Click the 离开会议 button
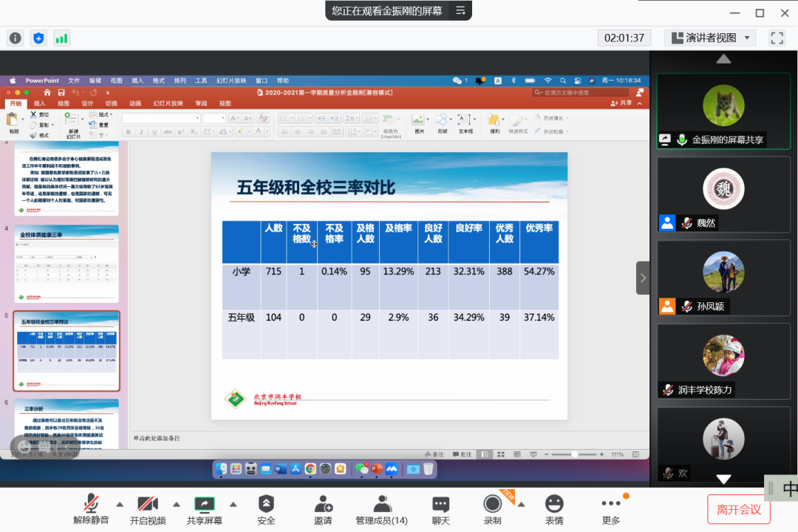The image size is (798, 532). pos(738,510)
